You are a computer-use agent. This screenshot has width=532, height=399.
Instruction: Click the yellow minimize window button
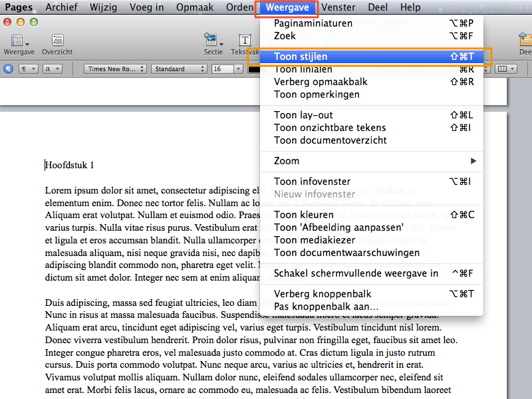21,23
